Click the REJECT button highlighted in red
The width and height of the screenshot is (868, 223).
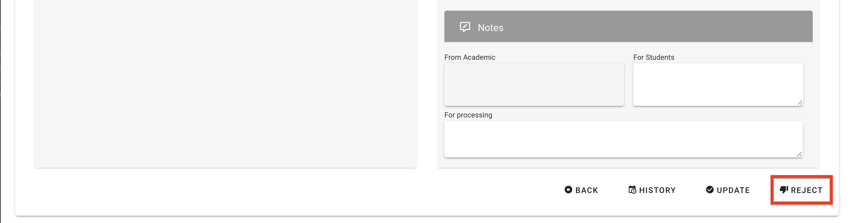pos(802,190)
